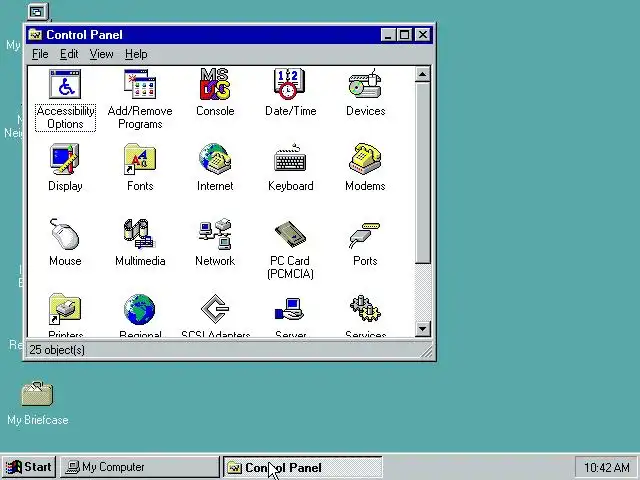Screen dimensions: 640x480
Task: Select the SCSI Adapters icon
Action: (x=215, y=309)
